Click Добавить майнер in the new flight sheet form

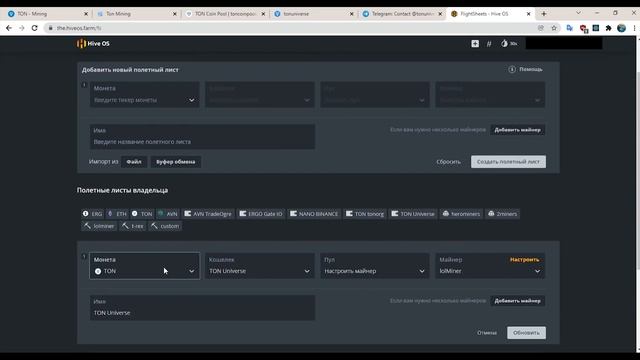point(518,130)
